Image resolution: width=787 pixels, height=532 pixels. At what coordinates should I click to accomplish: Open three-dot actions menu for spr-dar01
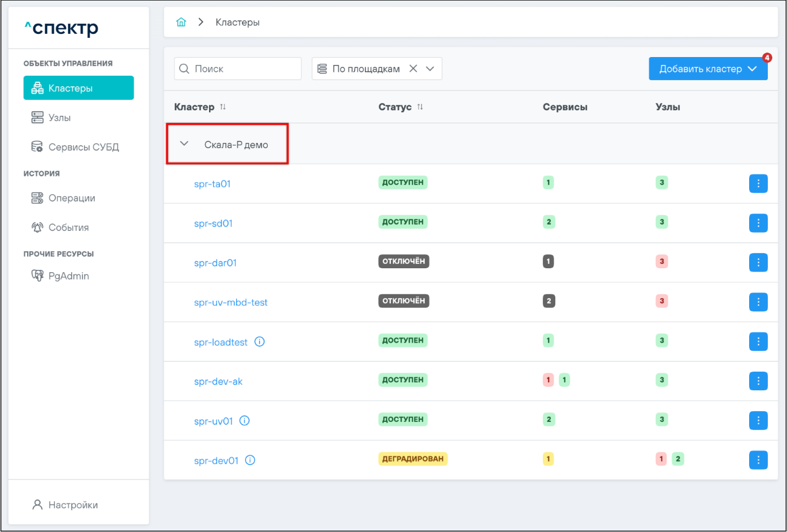(758, 263)
